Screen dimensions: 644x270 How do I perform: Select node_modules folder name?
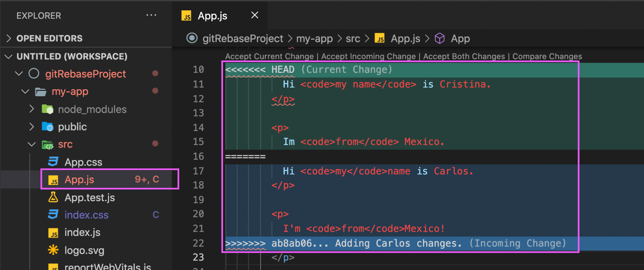click(92, 109)
